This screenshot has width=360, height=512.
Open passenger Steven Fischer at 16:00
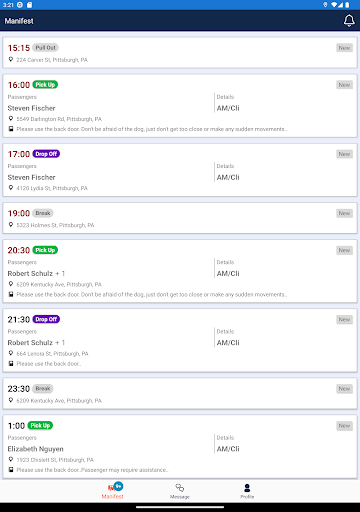click(31, 108)
